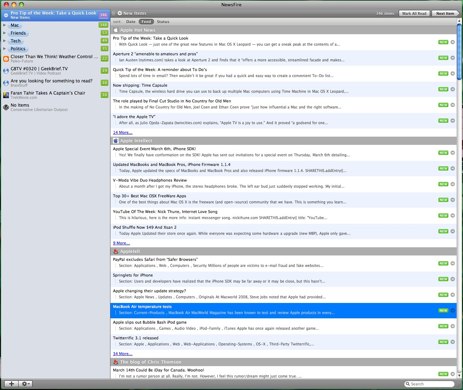Click NEW badge on Quick Tip To Do's article

[443, 73]
